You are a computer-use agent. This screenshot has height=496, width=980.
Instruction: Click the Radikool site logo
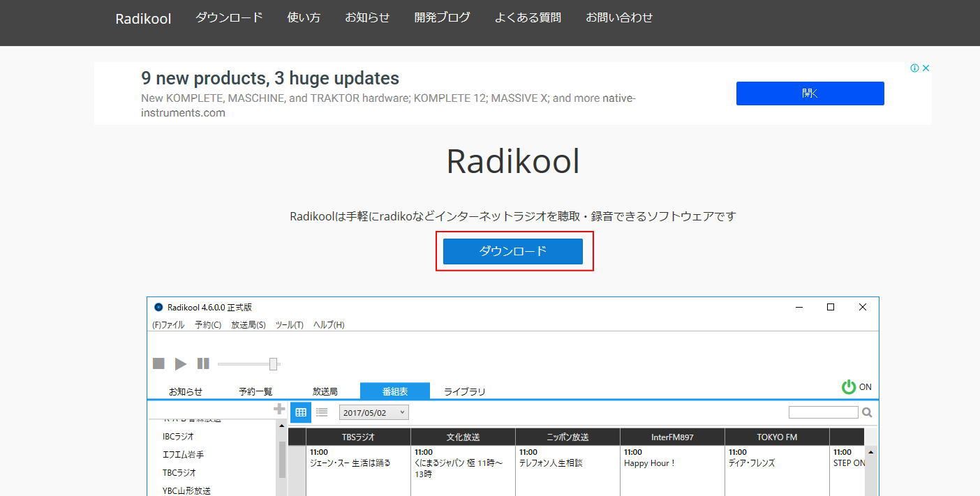143,19
